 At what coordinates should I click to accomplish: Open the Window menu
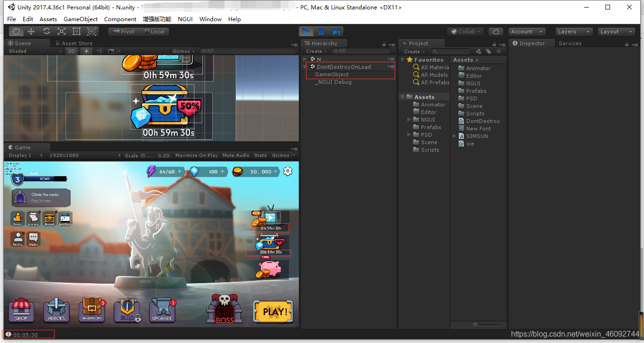pos(210,19)
